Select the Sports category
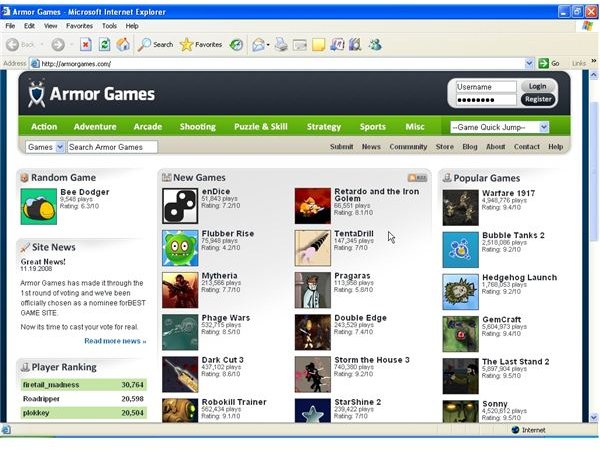 [373, 127]
